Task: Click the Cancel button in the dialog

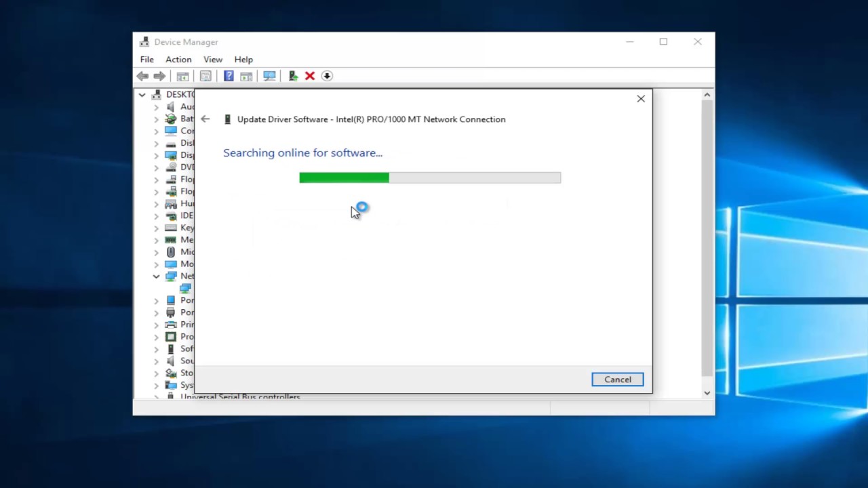Action: (617, 379)
